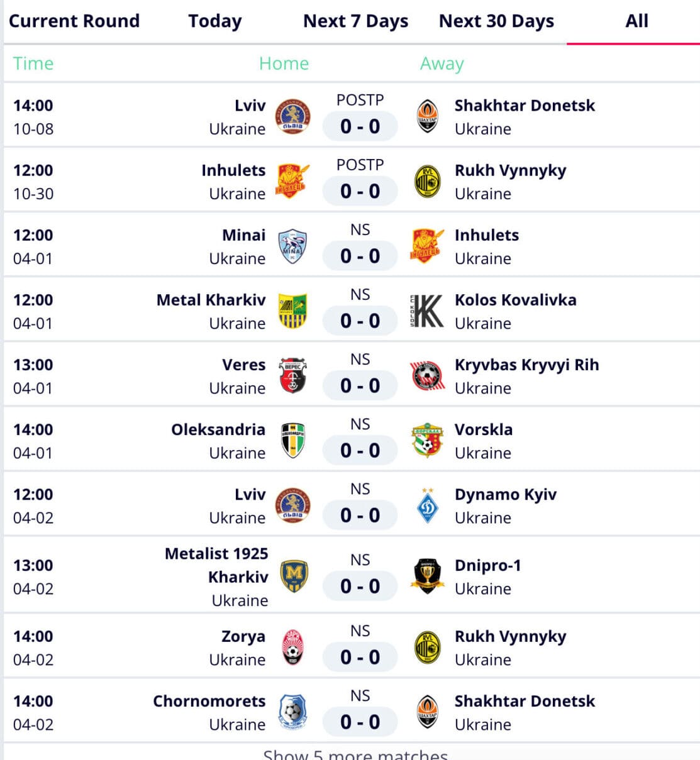700x760 pixels.
Task: Switch to the Current Round tab
Action: [74, 21]
